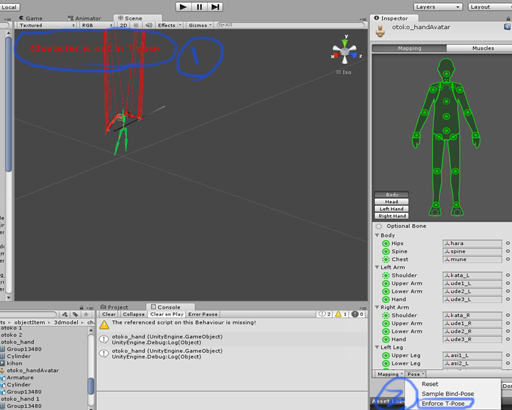Click the orientation gizmo blue Z axis

[354, 55]
